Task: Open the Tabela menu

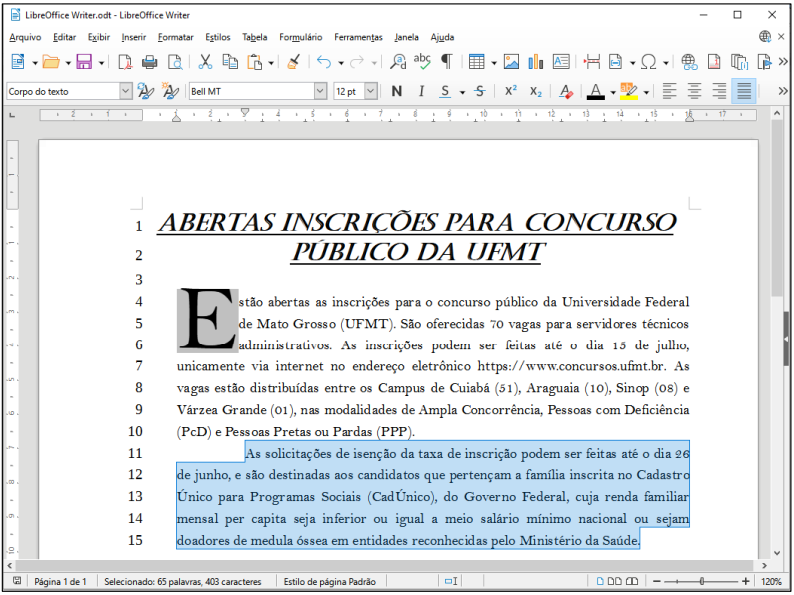Action: [255, 37]
